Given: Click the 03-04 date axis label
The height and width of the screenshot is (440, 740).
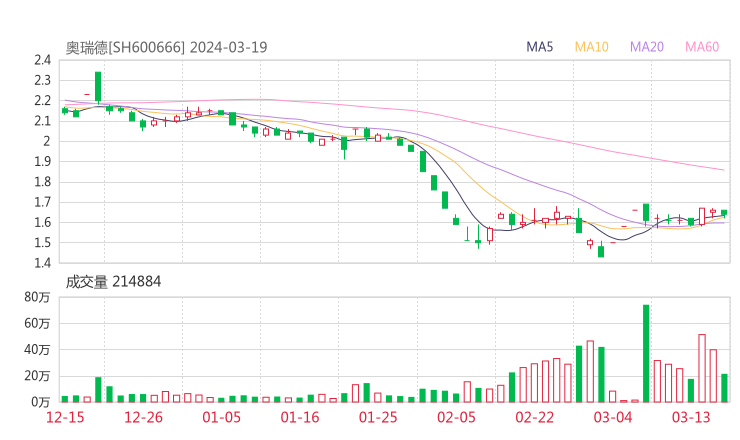Looking at the screenshot, I should 613,417.
